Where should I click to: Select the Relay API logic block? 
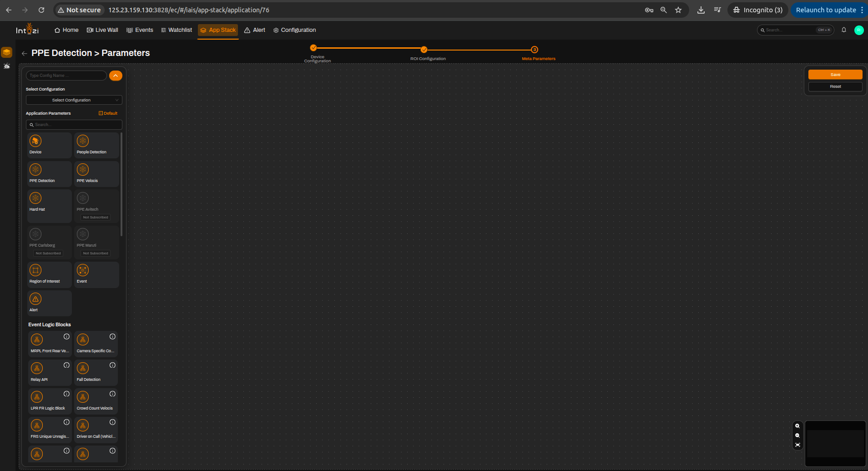50,372
